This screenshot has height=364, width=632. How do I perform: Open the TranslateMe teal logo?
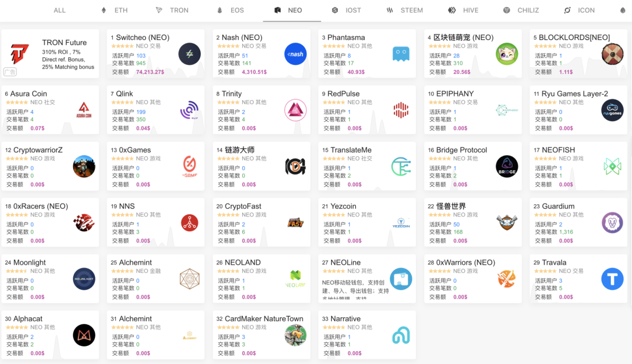point(401,166)
